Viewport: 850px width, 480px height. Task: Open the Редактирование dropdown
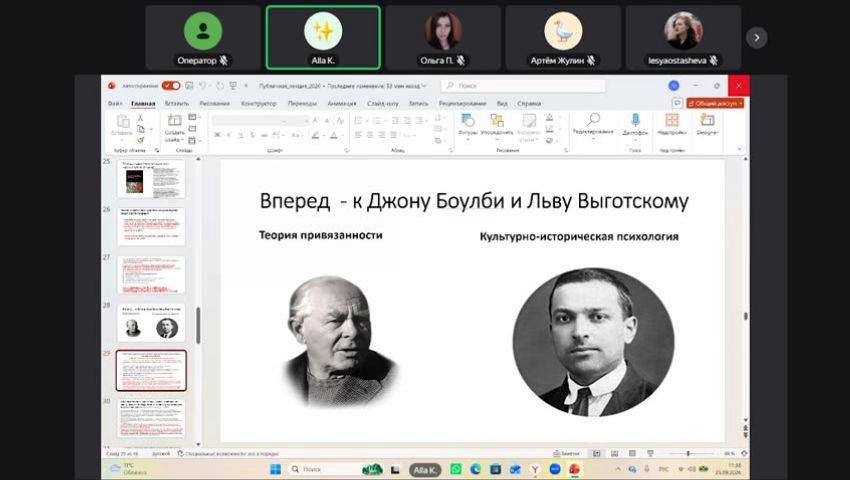point(593,126)
